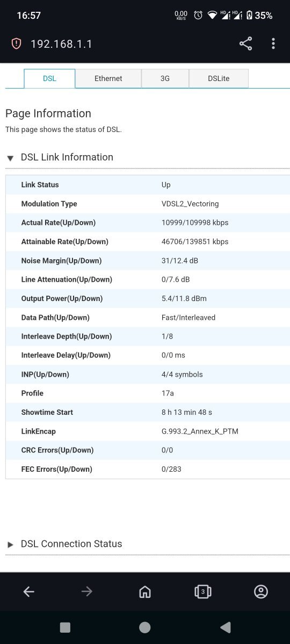Image resolution: width=290 pixels, height=644 pixels.
Task: Tap the battery 35% status indicator
Action: (259, 16)
